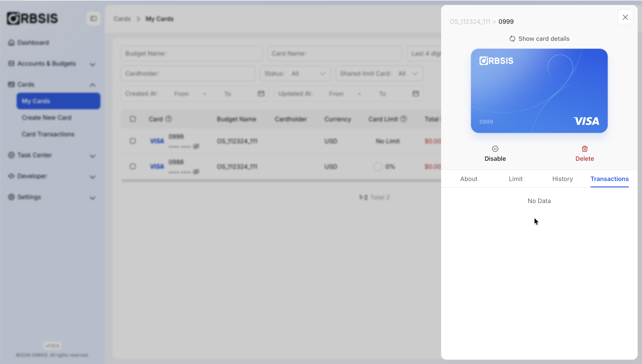The height and width of the screenshot is (364, 642).
Task: Switch to the Limit tab
Action: 516,179
